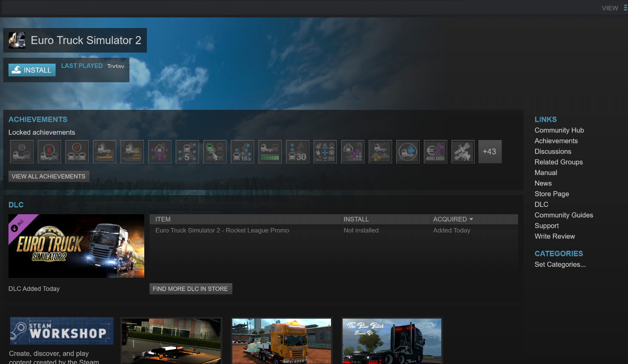The width and height of the screenshot is (628, 364).
Task: Open the night truck with beacon lights screenshot
Action: click(x=171, y=342)
